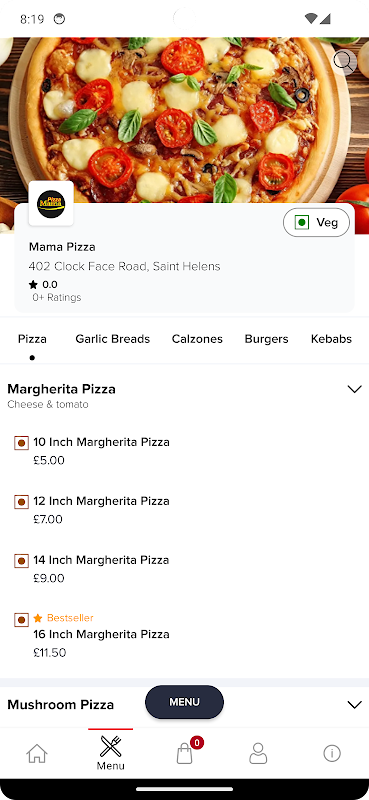Toggle the Veg filter
This screenshot has width=369, height=800.
pyautogui.click(x=316, y=222)
